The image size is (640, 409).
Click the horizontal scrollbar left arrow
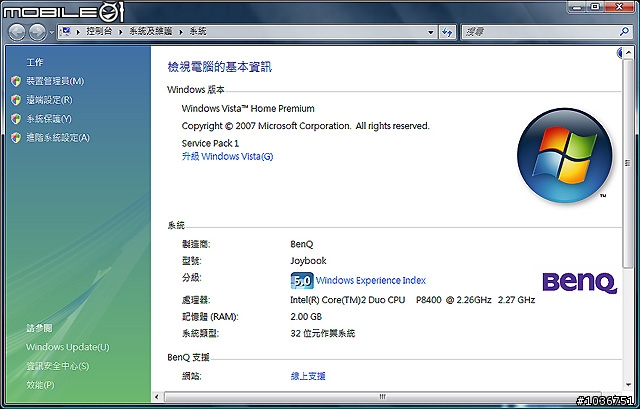coord(157,397)
